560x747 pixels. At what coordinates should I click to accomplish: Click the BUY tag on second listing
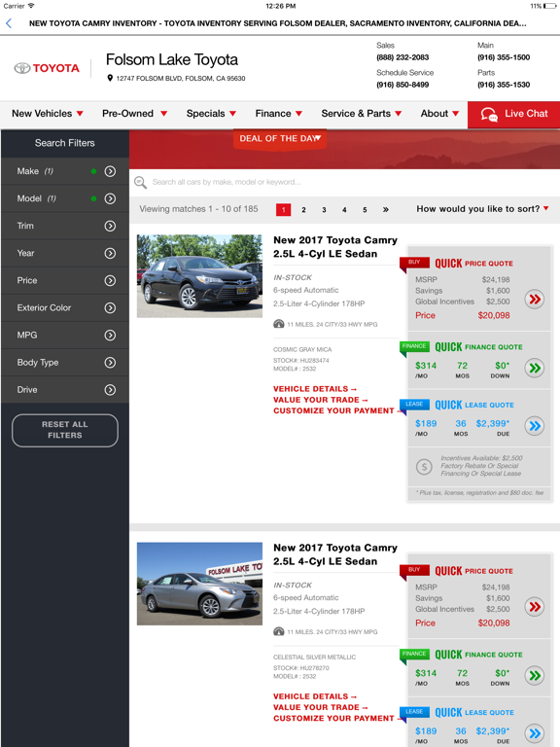(x=414, y=570)
